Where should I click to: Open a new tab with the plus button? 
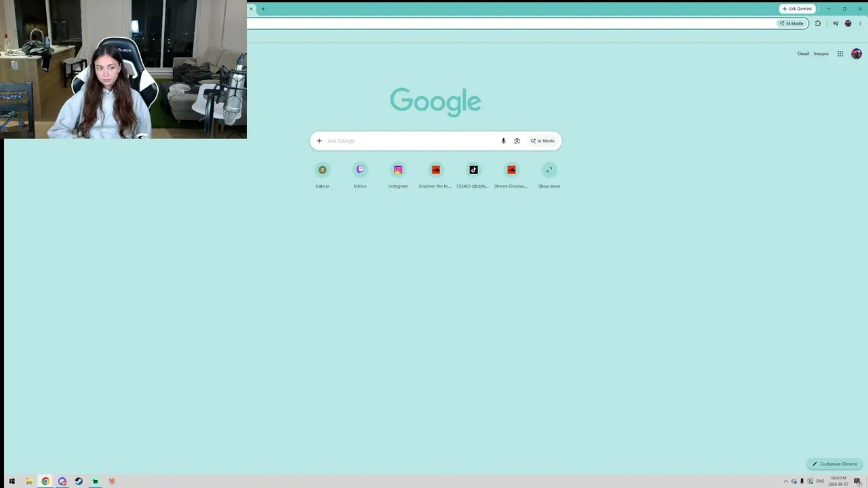(263, 9)
